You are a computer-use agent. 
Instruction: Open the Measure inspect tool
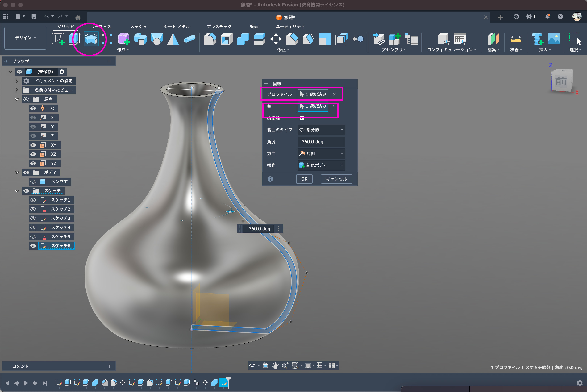click(515, 39)
